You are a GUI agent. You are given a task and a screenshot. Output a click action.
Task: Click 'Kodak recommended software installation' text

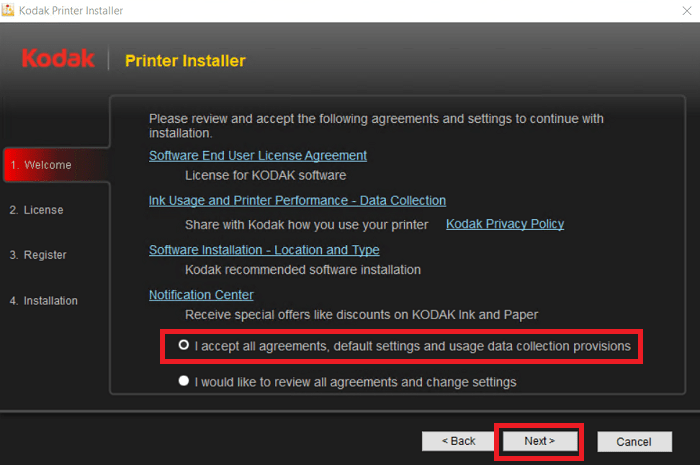[303, 270]
